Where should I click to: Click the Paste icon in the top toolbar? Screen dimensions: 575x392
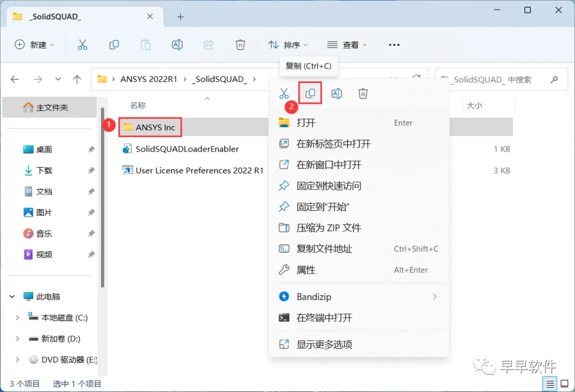145,45
